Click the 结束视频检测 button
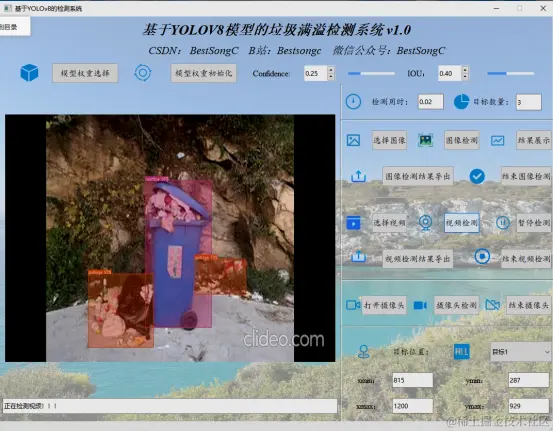The width and height of the screenshot is (554, 432). 526,259
